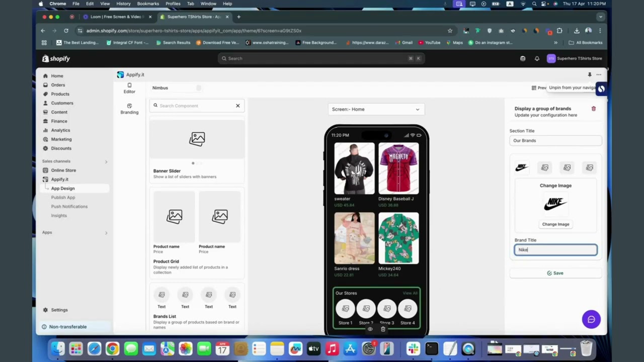
Task: Open the chat support bubble
Action: [591, 319]
